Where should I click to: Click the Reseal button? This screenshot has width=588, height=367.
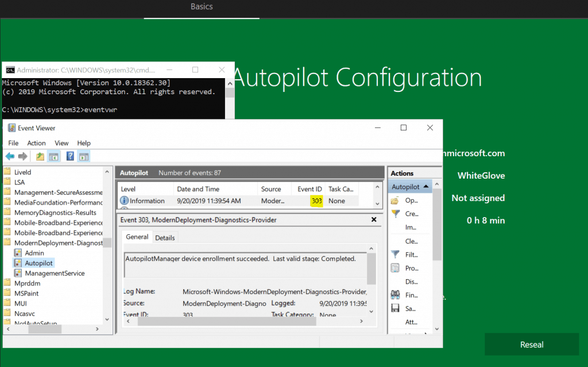pyautogui.click(x=532, y=345)
